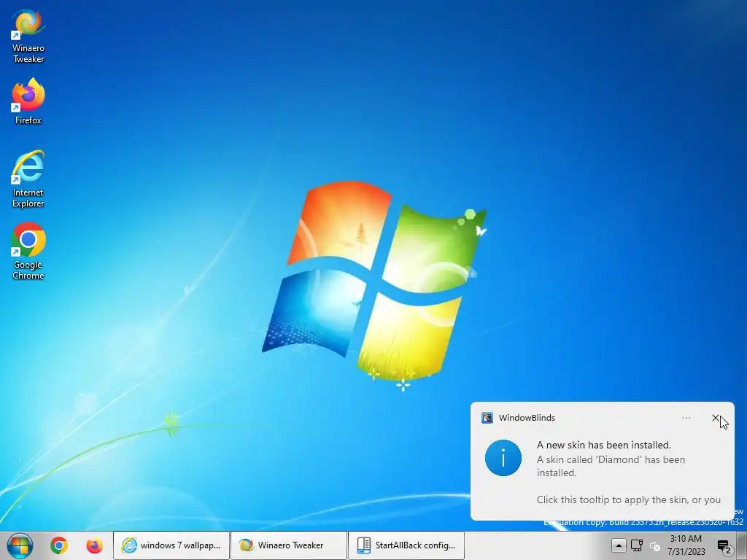Open the network status tray icon
Image resolution: width=747 pixels, height=560 pixels.
tap(637, 545)
